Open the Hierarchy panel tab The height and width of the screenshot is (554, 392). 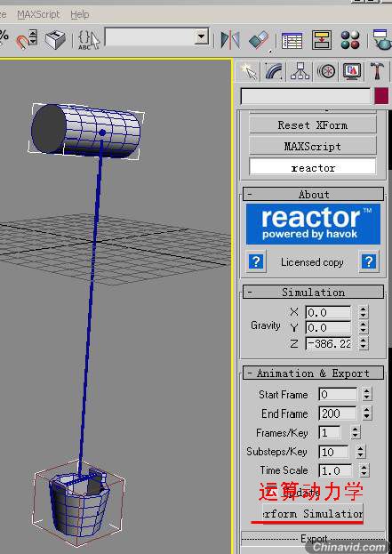coord(300,72)
